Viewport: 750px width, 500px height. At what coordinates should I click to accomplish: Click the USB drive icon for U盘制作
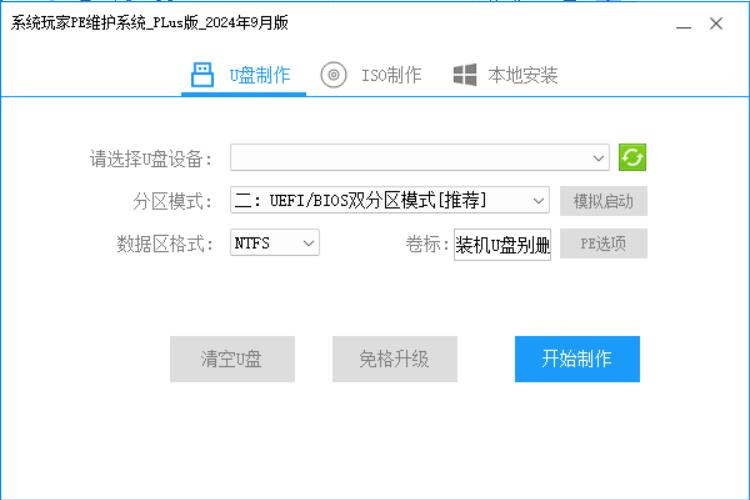pyautogui.click(x=202, y=75)
